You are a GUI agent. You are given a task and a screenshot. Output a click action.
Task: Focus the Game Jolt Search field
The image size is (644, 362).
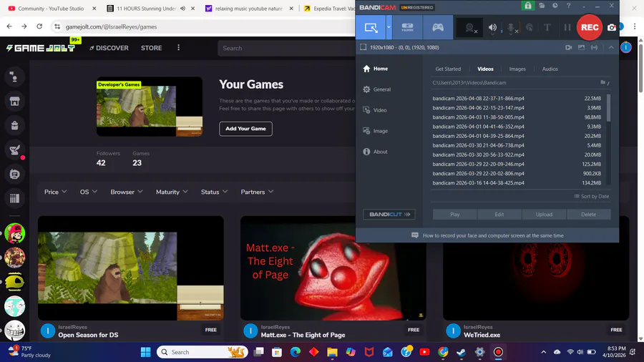click(x=287, y=48)
